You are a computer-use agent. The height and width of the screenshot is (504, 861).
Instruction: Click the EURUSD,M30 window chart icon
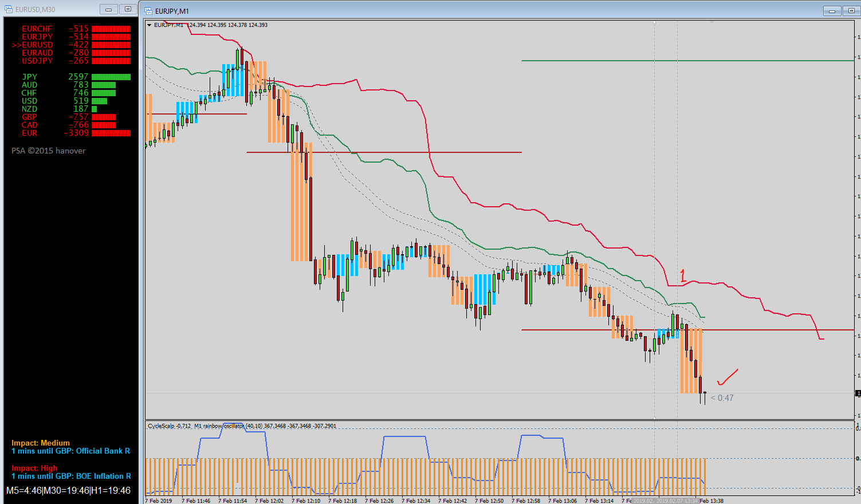point(9,9)
